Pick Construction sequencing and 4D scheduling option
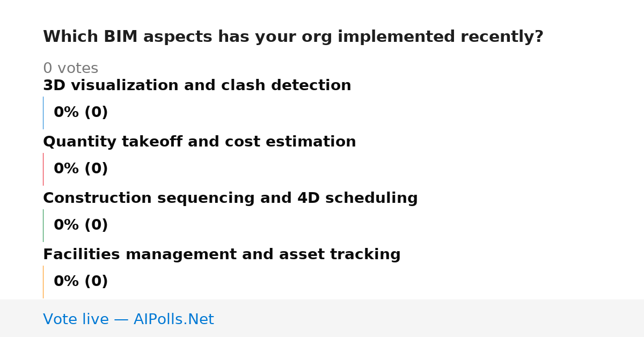Viewport: 644px width, 337px height. pyautogui.click(x=230, y=199)
